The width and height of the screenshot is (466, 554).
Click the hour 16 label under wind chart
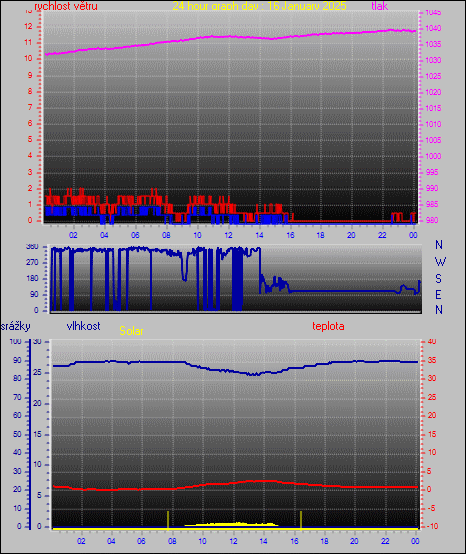point(290,235)
